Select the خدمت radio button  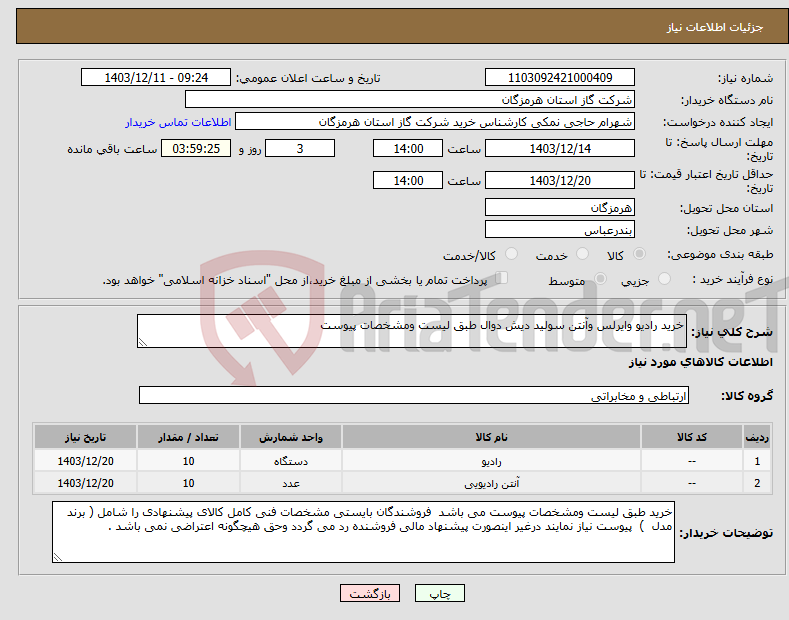click(x=582, y=254)
